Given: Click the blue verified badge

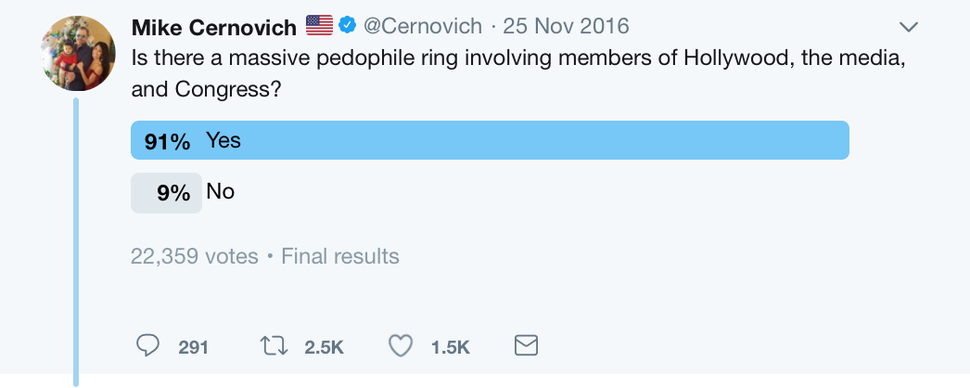Looking at the screenshot, I should (348, 25).
